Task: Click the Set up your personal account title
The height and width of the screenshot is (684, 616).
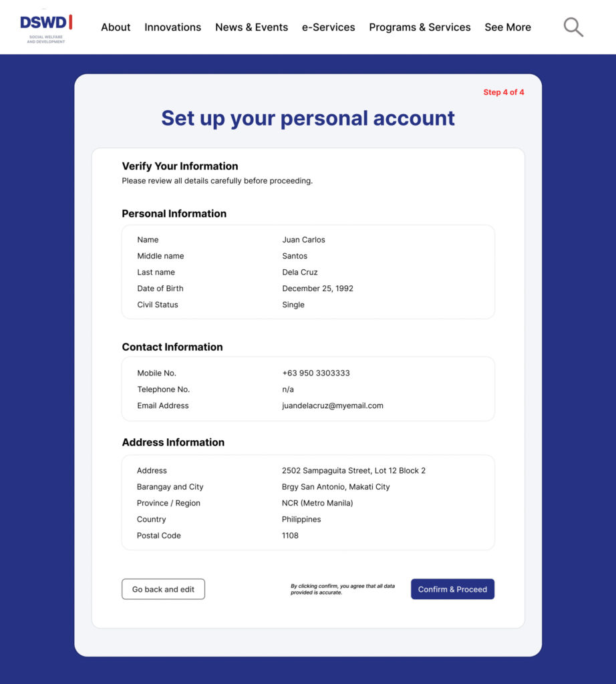Action: coord(308,118)
